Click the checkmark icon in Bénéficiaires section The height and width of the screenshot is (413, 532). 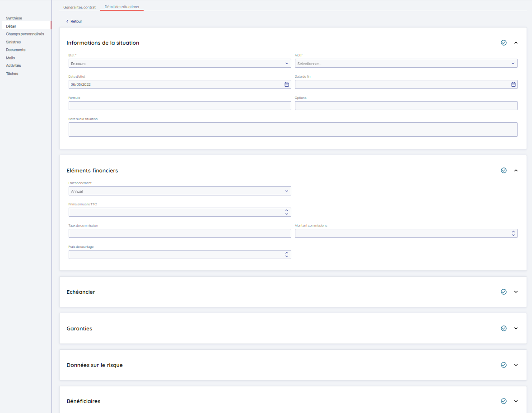point(504,401)
